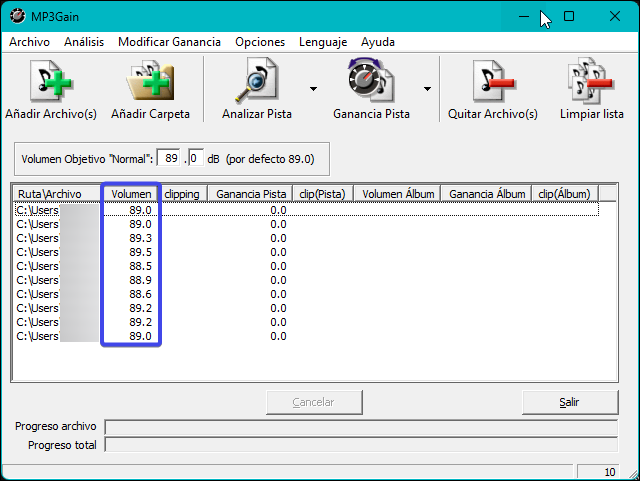Click the target volume decimal field
Viewport: 640px width, 481px height.
(196, 158)
